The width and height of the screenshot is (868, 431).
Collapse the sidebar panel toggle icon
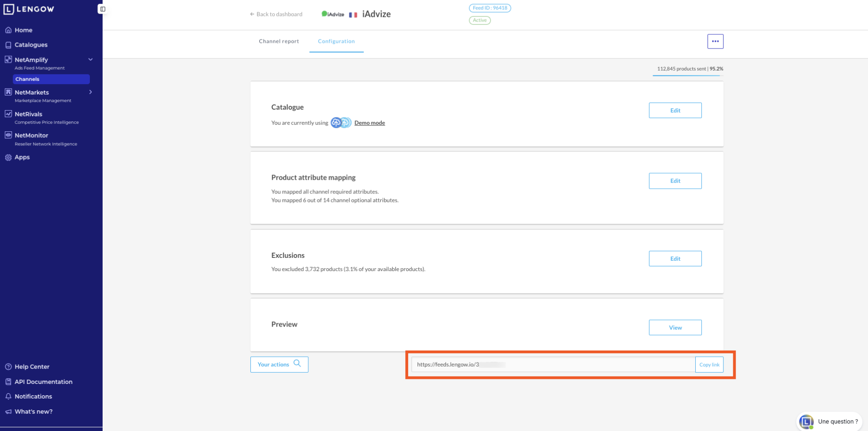coord(103,9)
